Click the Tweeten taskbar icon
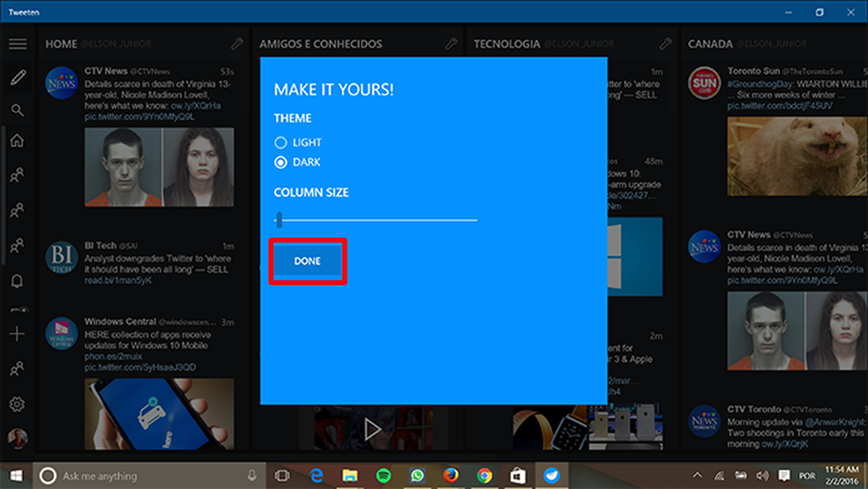Viewport: 868px width, 489px height. [x=551, y=476]
